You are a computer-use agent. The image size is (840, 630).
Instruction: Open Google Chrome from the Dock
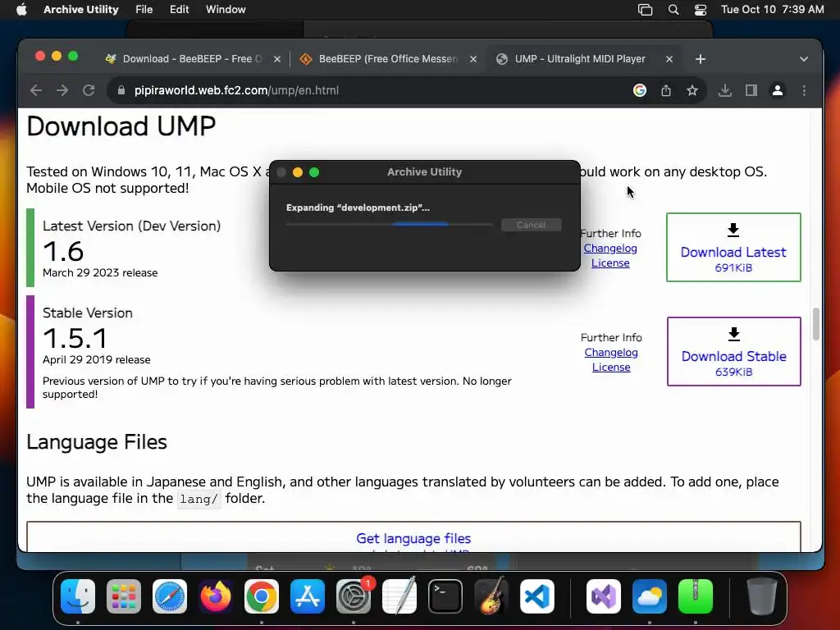262,596
